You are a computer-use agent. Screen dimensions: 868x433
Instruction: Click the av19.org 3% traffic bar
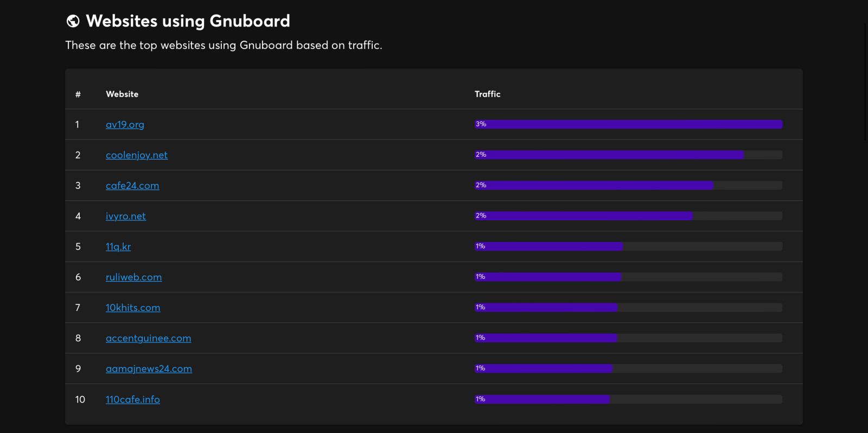click(628, 124)
